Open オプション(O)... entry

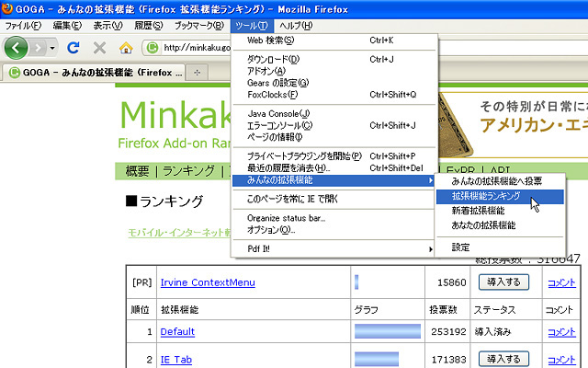click(x=334, y=230)
